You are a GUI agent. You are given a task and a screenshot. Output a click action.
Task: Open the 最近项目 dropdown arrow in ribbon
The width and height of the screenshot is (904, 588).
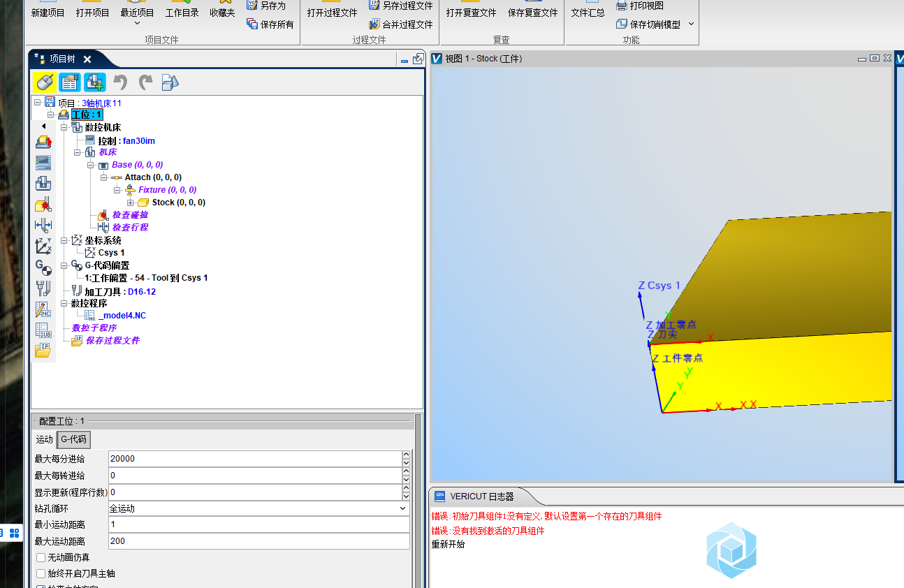(137, 24)
